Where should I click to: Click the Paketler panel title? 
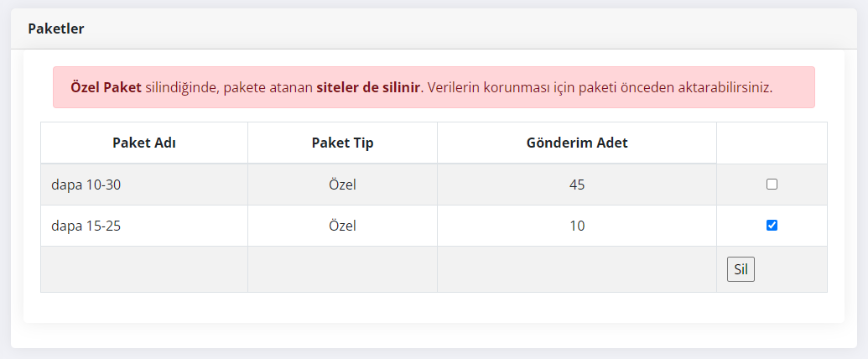pos(55,29)
